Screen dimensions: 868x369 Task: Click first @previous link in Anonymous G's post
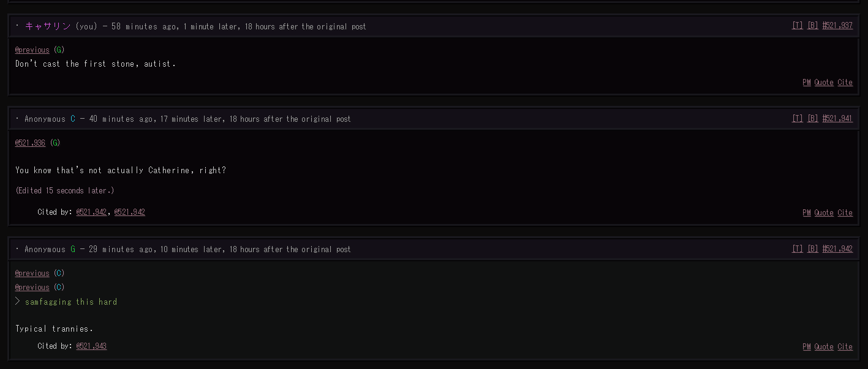(x=32, y=274)
